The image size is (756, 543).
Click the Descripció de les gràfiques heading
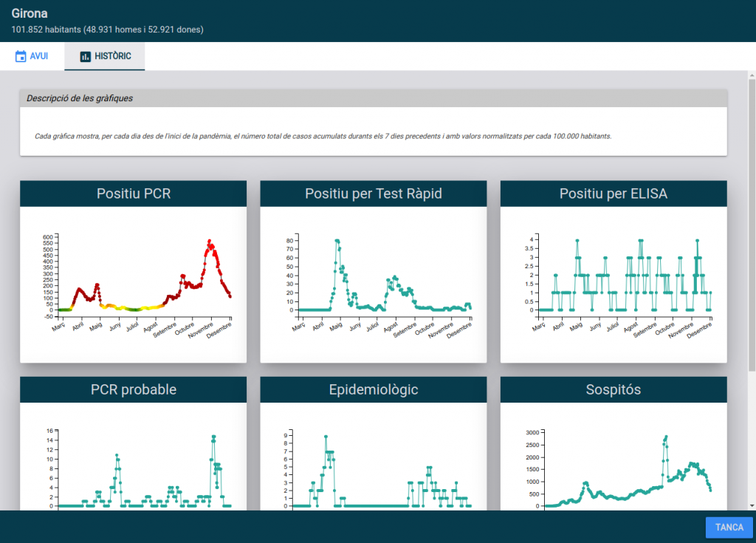pyautogui.click(x=80, y=98)
